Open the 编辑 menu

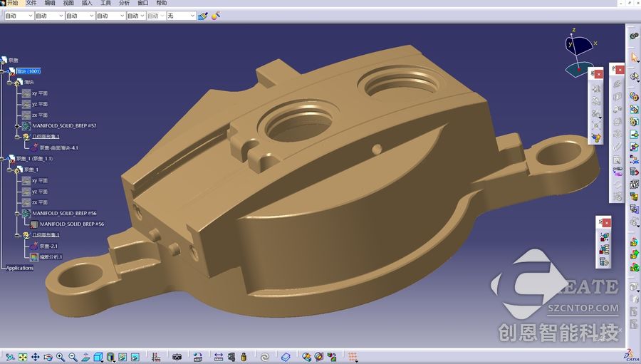pos(50,3)
